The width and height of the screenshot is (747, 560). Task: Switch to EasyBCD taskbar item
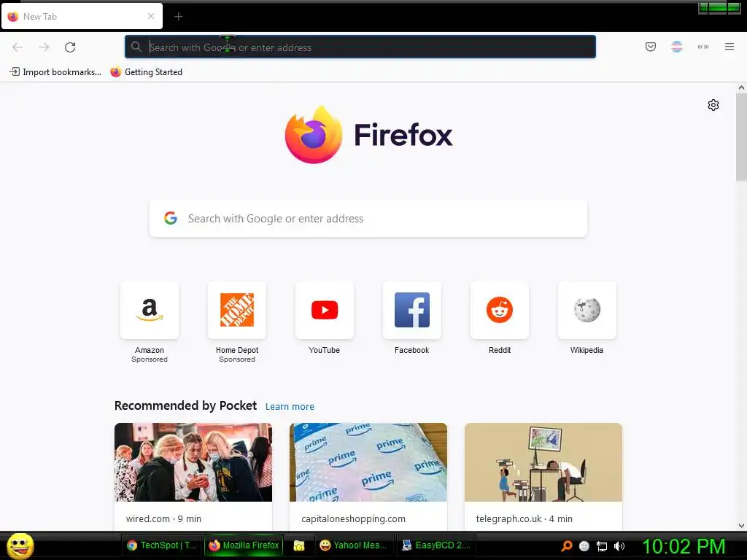(436, 545)
